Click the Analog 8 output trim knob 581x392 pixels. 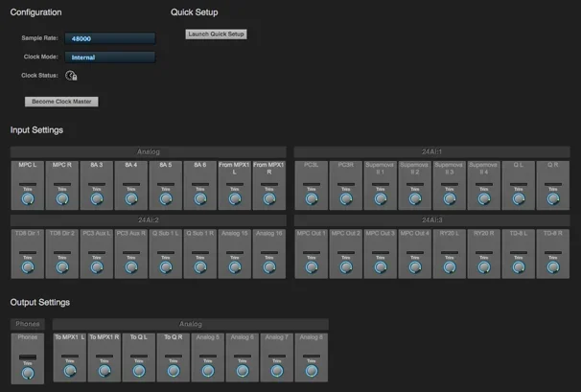click(312, 371)
